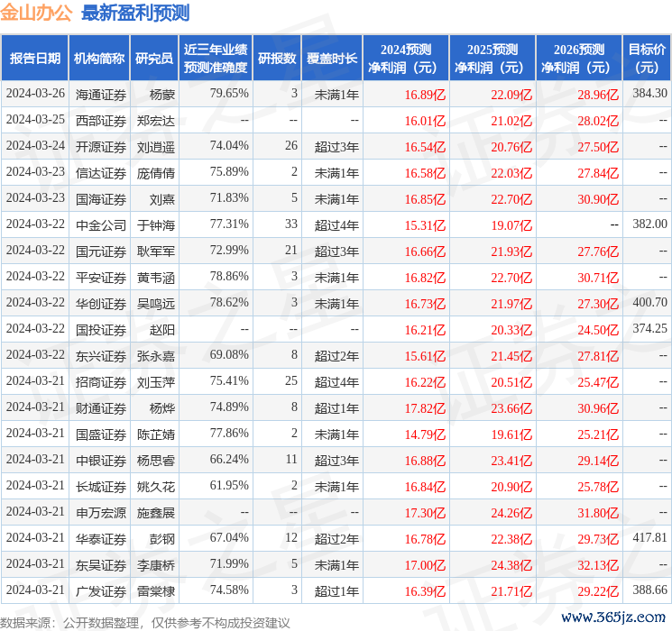
Task: Click the 目标价 column header
Action: click(647, 59)
